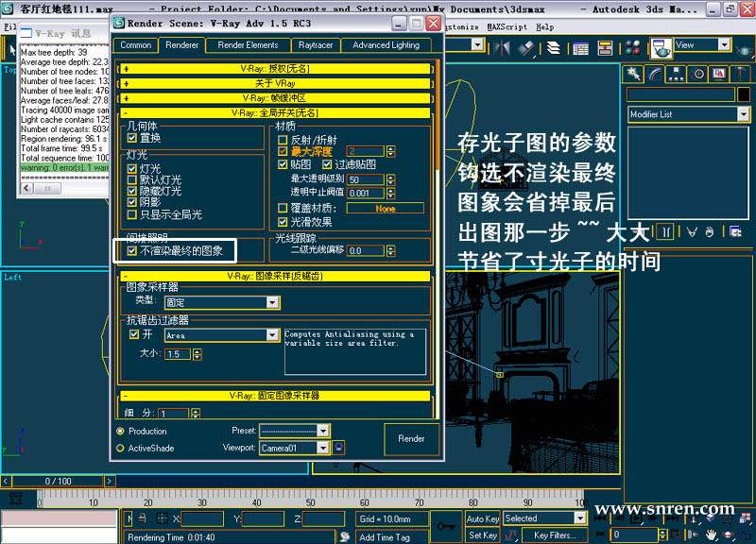The height and width of the screenshot is (544, 756).
Task: Toggle the 置换 displacement checkbox
Action: pyautogui.click(x=132, y=138)
